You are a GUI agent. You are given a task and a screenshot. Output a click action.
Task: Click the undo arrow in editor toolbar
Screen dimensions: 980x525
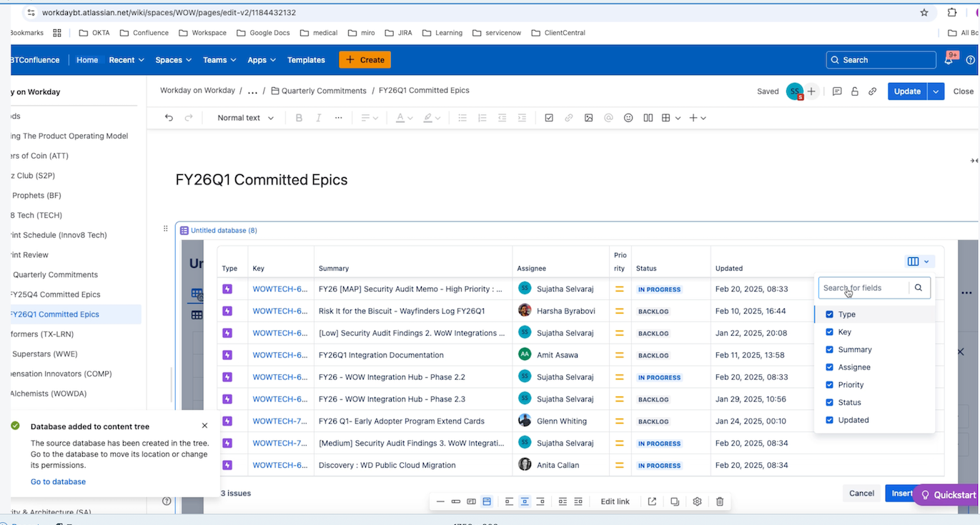coord(169,118)
